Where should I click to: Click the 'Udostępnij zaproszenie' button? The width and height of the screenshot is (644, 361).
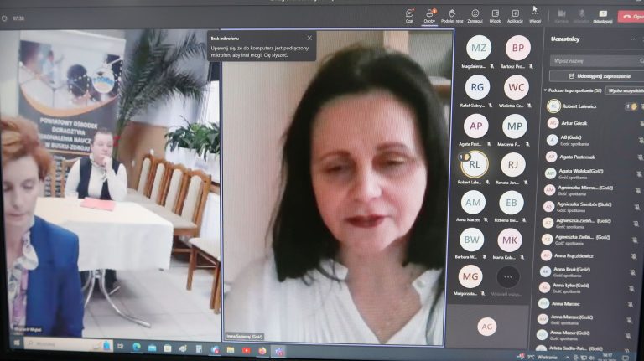pos(596,76)
